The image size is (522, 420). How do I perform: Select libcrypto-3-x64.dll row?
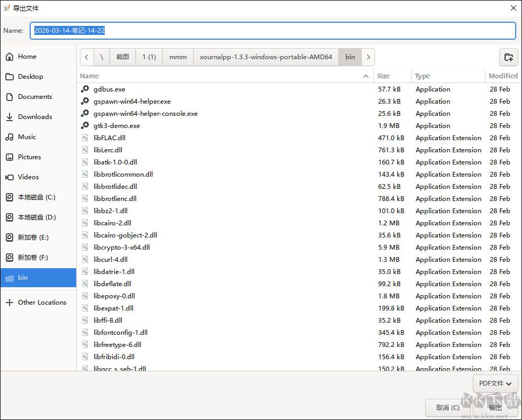coord(299,247)
